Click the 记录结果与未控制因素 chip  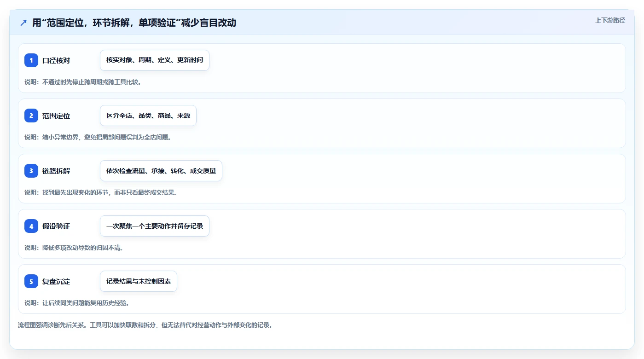coord(139,281)
